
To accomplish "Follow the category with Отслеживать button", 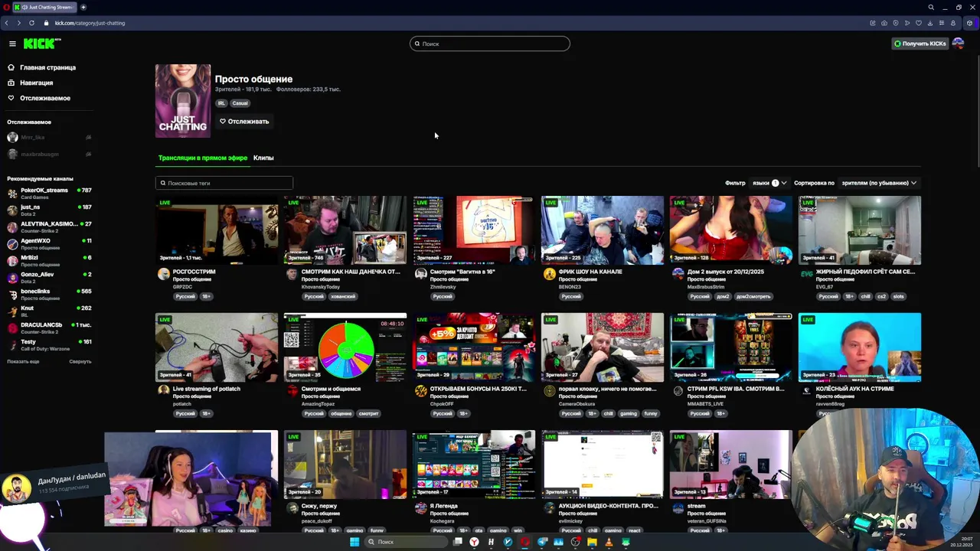I will tap(244, 121).
